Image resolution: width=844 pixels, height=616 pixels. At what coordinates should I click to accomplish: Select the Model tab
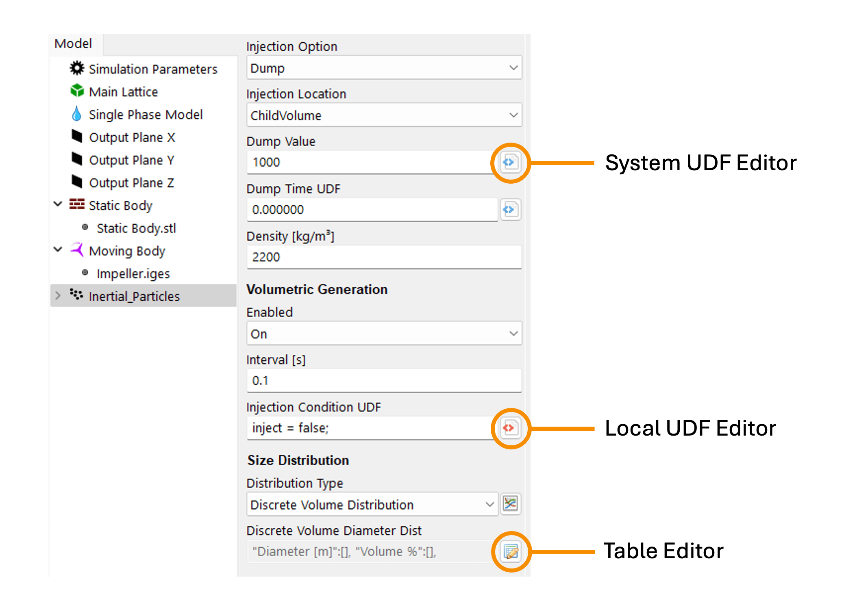(x=73, y=43)
